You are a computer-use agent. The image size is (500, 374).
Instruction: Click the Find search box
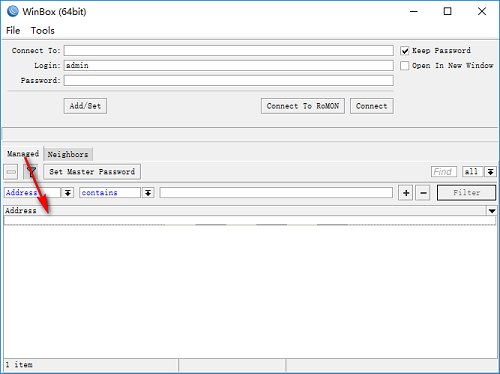[x=444, y=172]
